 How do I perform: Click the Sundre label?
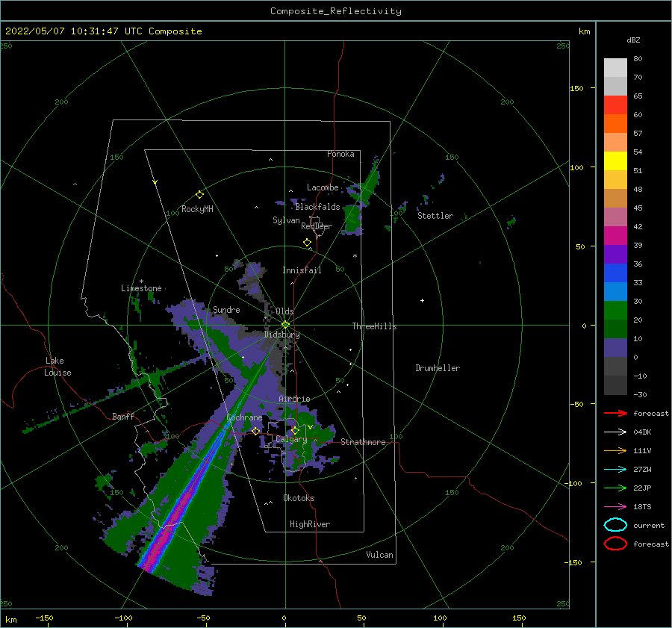226,310
